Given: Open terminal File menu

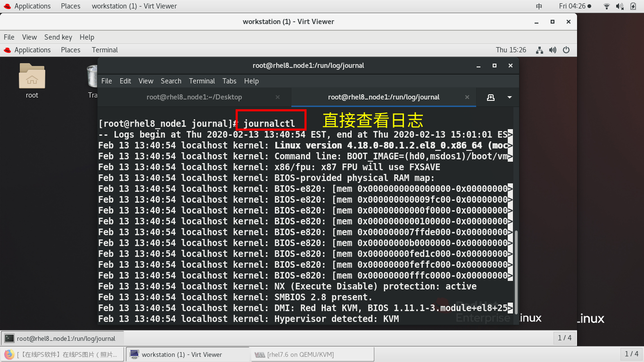Looking at the screenshot, I should [x=107, y=81].
